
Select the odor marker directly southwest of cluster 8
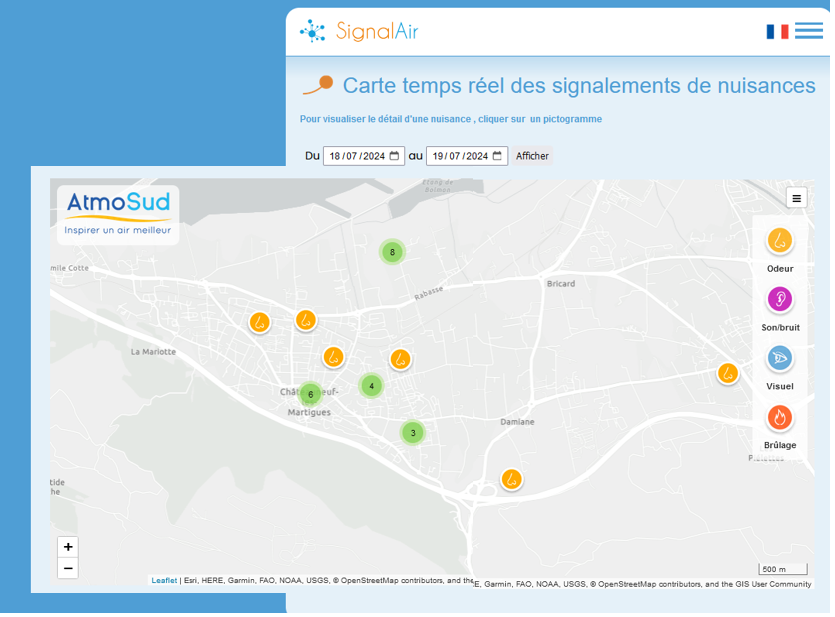pos(306,320)
